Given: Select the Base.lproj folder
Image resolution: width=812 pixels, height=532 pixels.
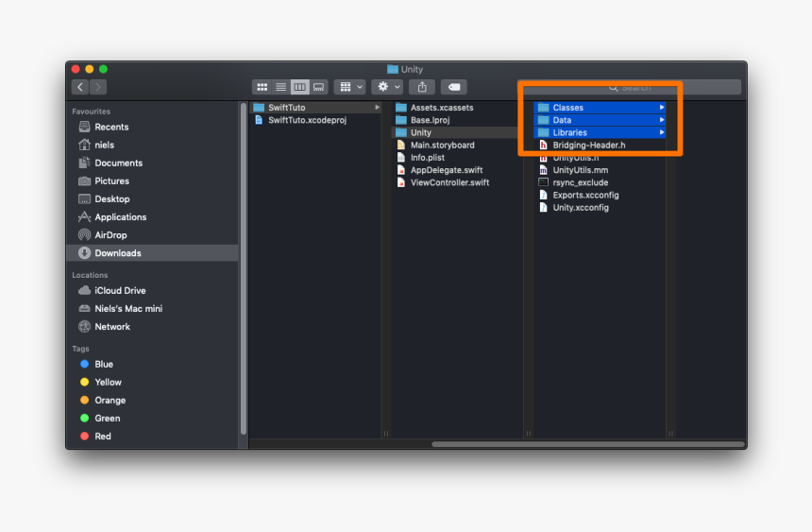Looking at the screenshot, I should pyautogui.click(x=457, y=120).
